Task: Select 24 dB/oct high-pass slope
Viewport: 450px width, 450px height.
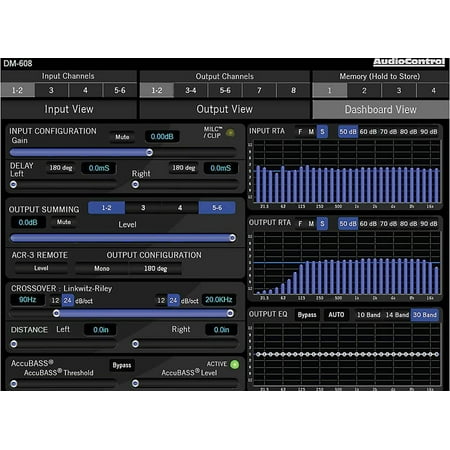Action: tap(68, 300)
